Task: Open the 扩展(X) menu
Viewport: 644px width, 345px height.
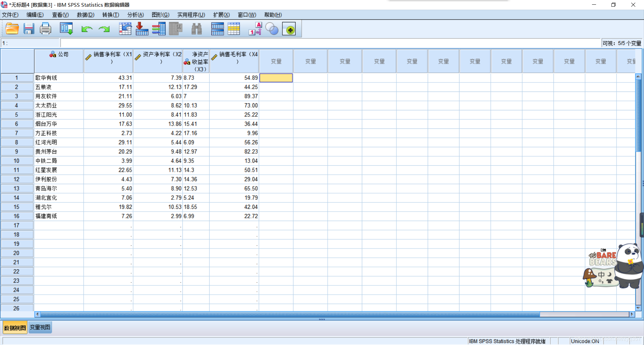Action: pos(221,15)
